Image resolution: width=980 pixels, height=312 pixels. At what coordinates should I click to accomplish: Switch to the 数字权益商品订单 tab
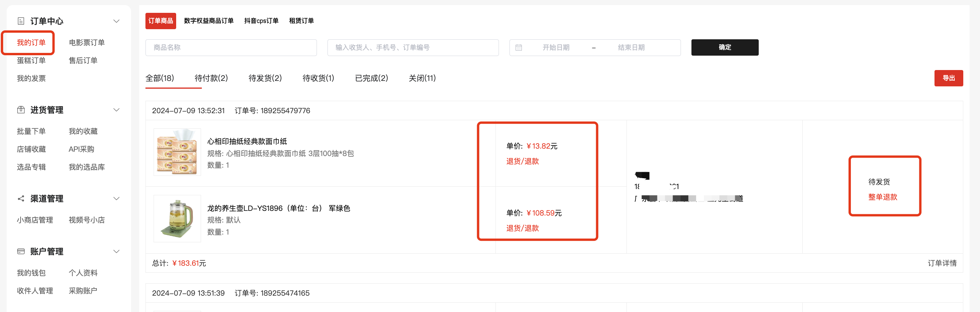tap(208, 21)
